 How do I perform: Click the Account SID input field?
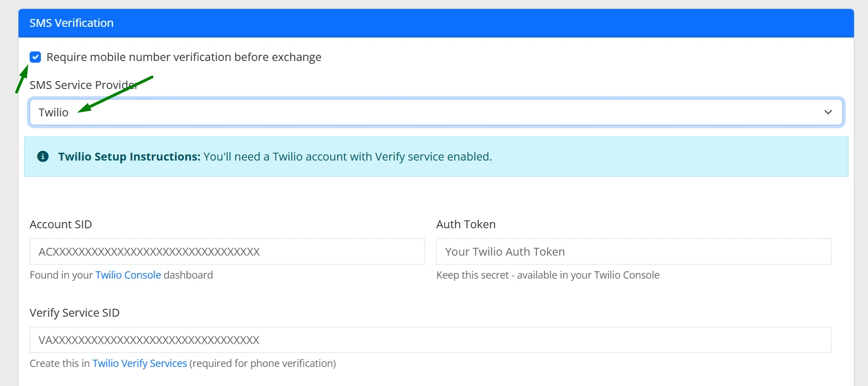point(227,252)
